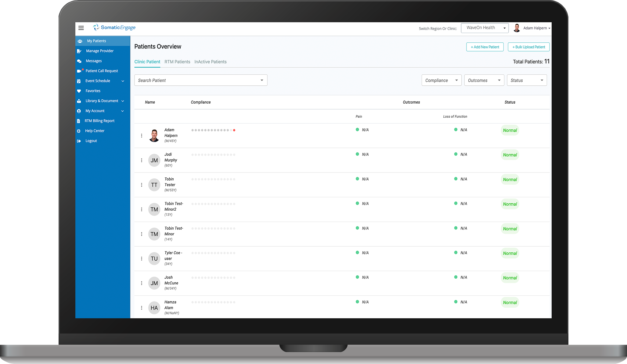Switch to the InActive Patients tab

[211, 62]
